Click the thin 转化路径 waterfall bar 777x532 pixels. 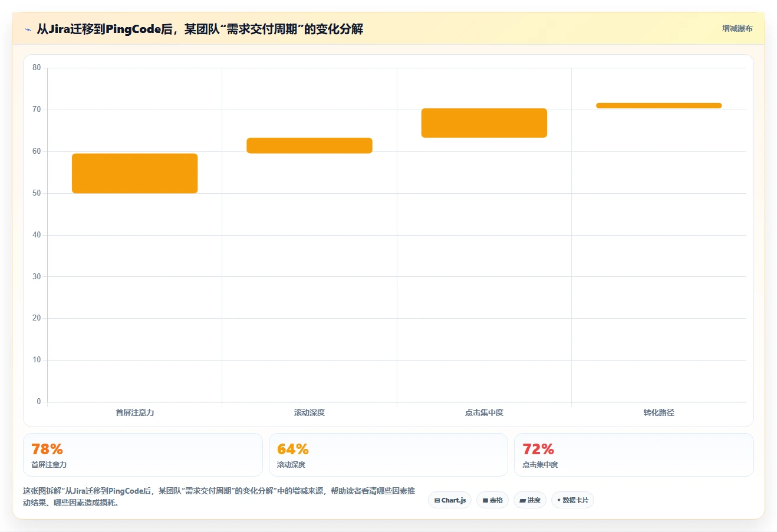tap(659, 105)
